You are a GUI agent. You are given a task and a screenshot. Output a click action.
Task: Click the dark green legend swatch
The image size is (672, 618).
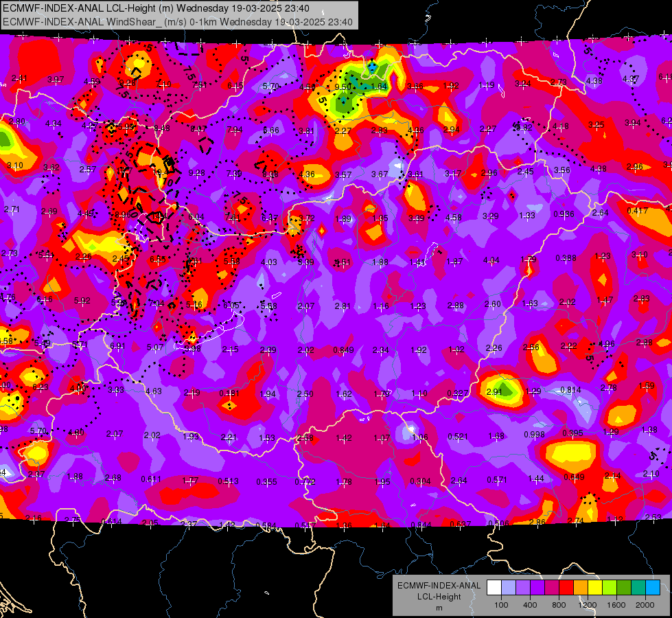(x=623, y=588)
